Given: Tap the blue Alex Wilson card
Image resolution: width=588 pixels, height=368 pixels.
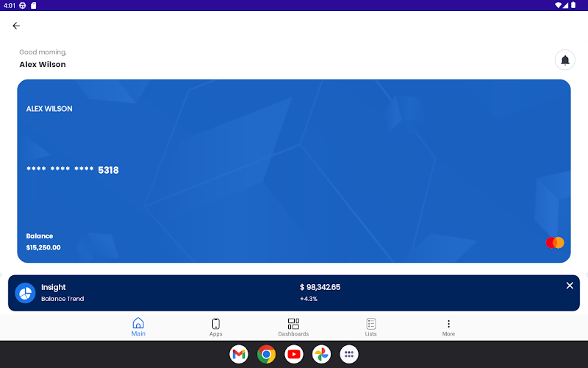Looking at the screenshot, I should click(x=293, y=171).
